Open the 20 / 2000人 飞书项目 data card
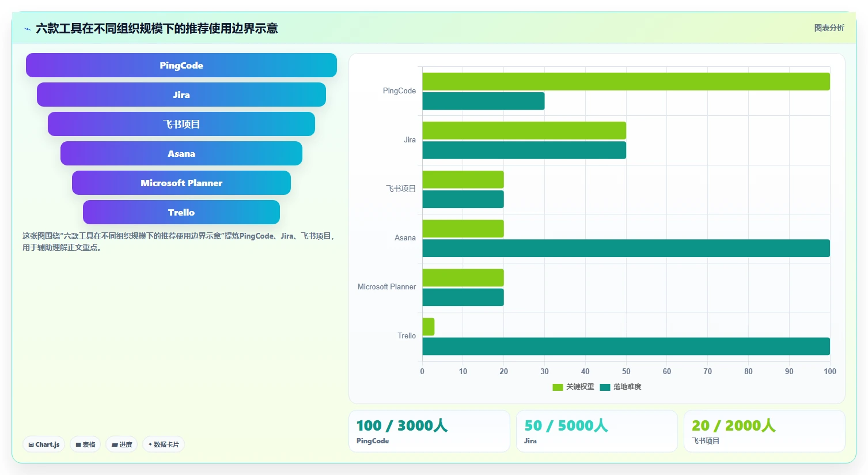This screenshot has height=475, width=868. [764, 431]
